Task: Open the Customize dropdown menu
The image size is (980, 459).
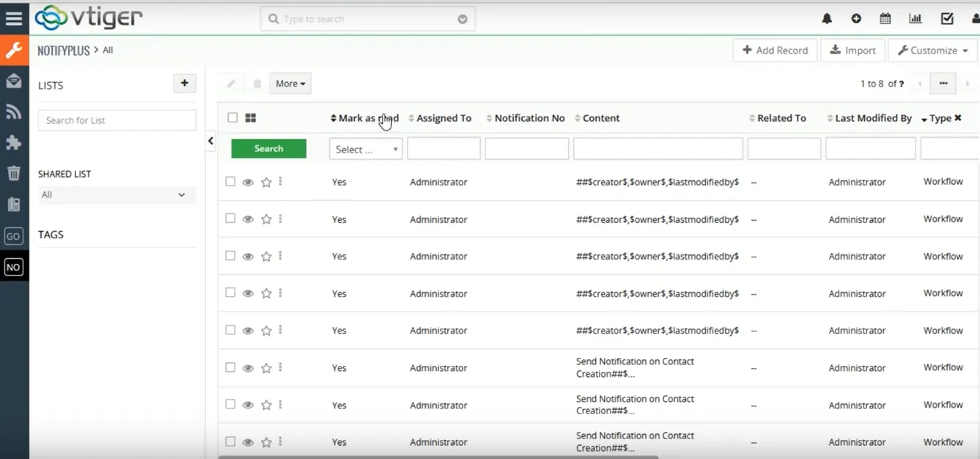Action: click(x=932, y=51)
